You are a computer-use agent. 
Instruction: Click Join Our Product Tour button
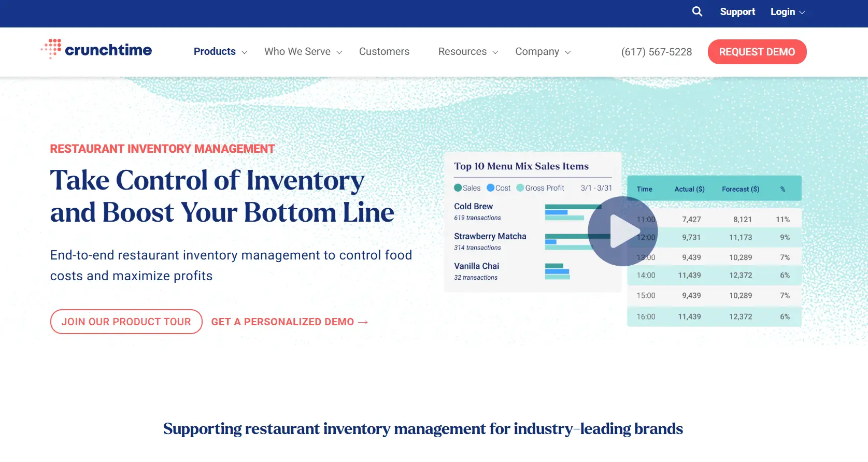126,322
